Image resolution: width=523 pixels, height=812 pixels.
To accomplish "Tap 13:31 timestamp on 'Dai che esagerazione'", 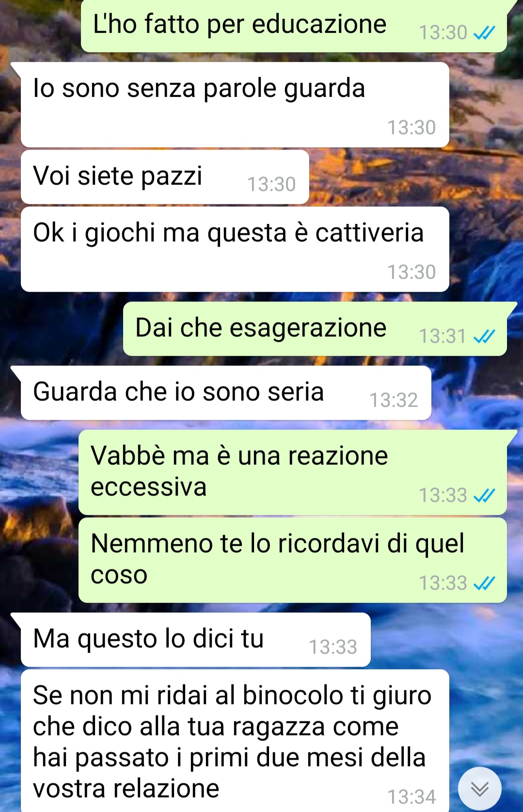I will pos(443,336).
